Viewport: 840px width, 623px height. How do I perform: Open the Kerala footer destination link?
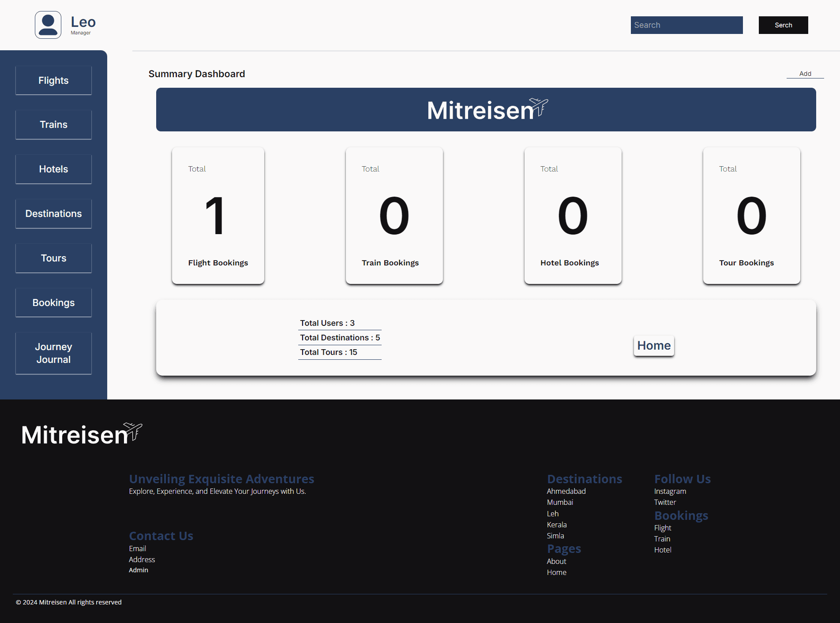557,525
